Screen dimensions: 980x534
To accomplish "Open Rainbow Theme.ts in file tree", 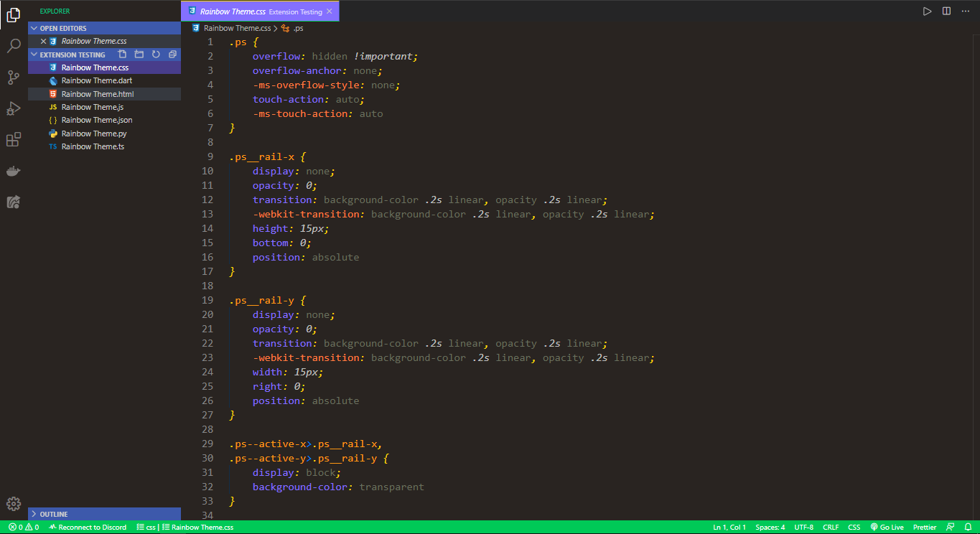I will [x=104, y=146].
